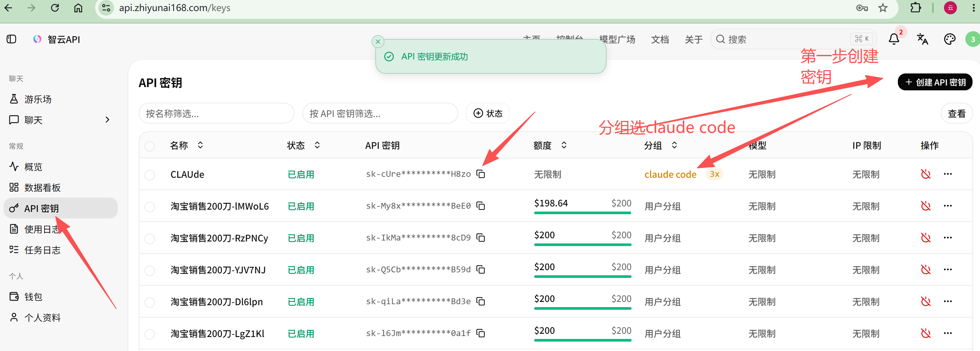980x351 pixels.
Task: Click the $198.64 quota progress bar
Action: (x=583, y=213)
